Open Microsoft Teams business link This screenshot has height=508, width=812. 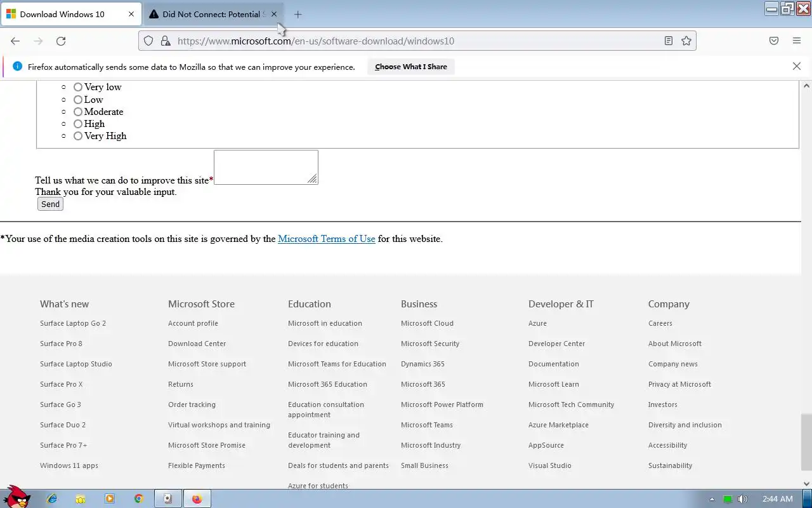click(x=427, y=425)
